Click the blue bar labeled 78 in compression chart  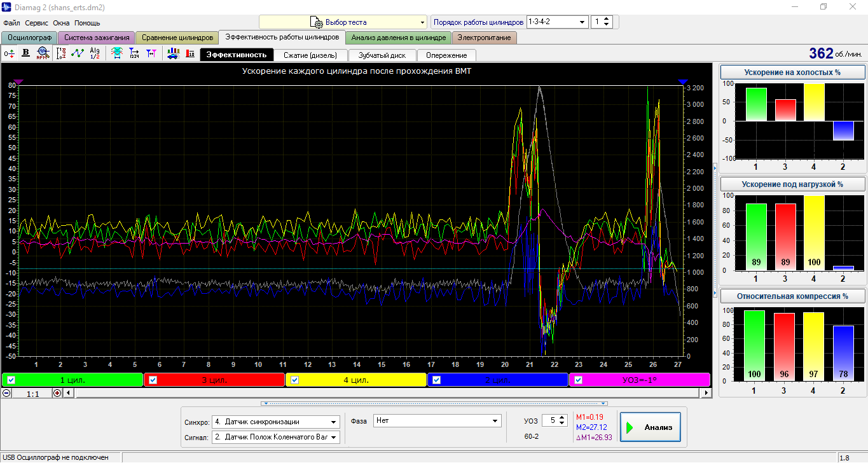point(843,353)
